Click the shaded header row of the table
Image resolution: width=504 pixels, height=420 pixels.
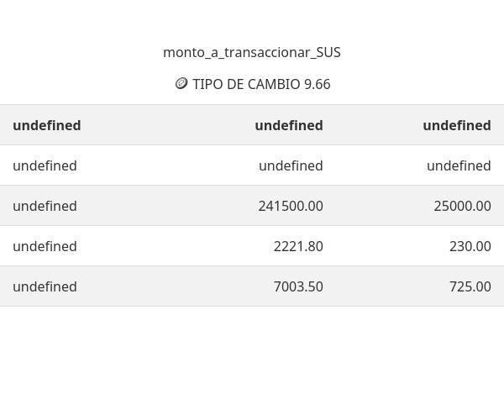click(168, 125)
